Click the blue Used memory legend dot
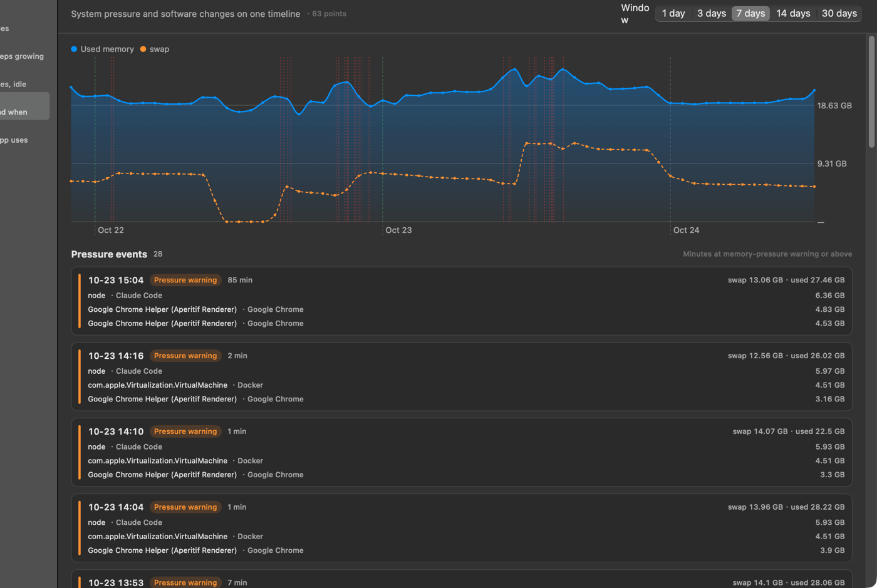877x588 pixels. point(74,49)
